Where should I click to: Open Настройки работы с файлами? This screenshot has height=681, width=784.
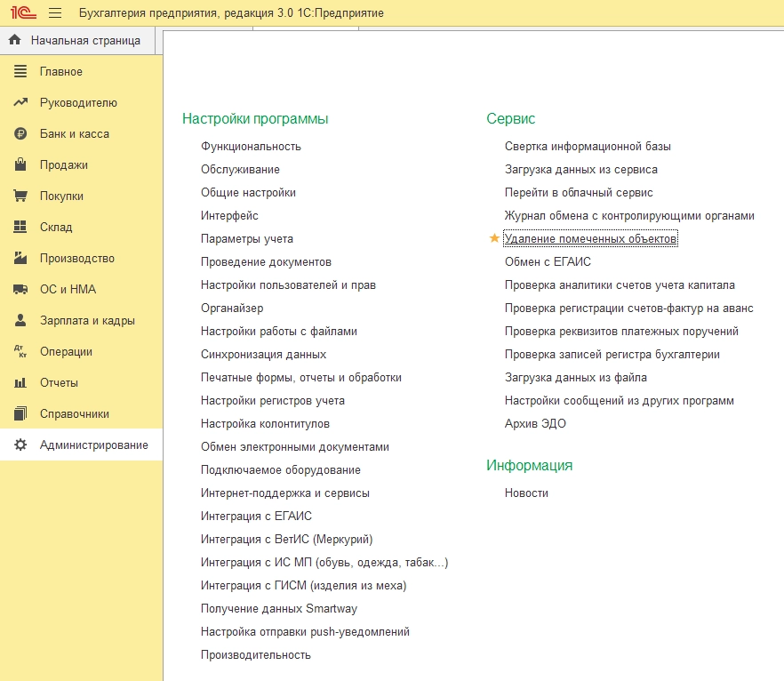click(x=279, y=331)
